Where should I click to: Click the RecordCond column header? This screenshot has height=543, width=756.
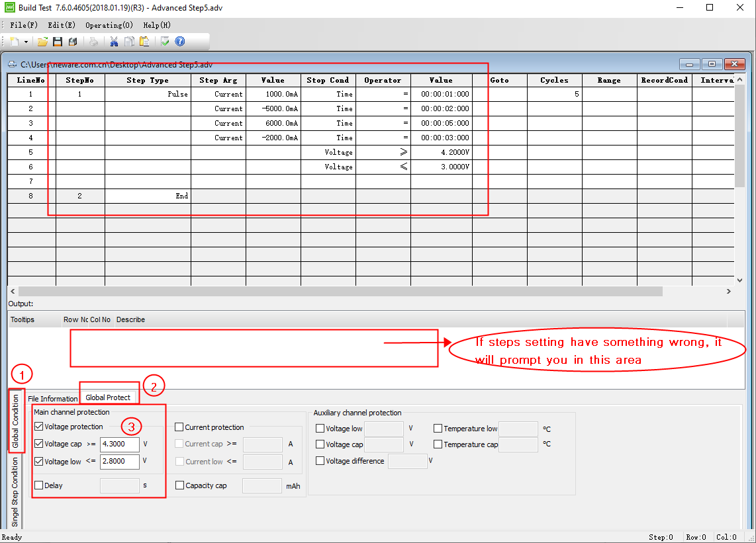coord(665,81)
